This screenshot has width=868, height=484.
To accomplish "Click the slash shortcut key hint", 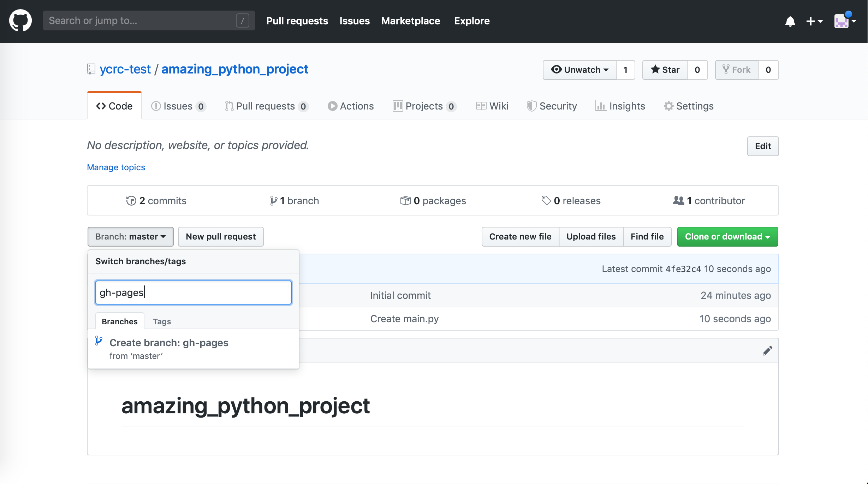I will (x=242, y=20).
